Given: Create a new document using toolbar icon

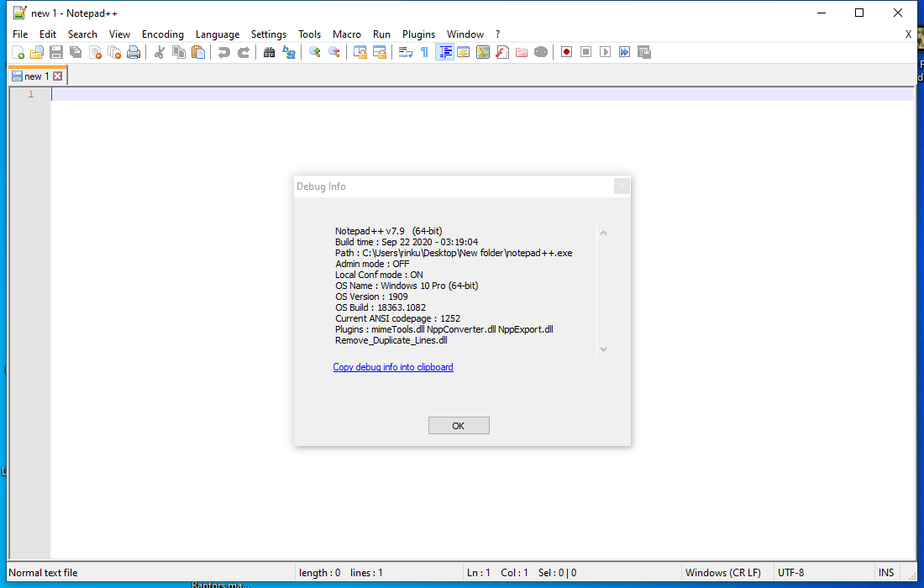Looking at the screenshot, I should 18,52.
